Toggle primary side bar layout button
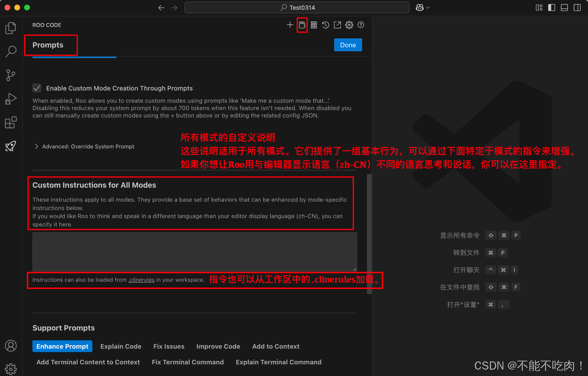588x376 pixels. 551,8
